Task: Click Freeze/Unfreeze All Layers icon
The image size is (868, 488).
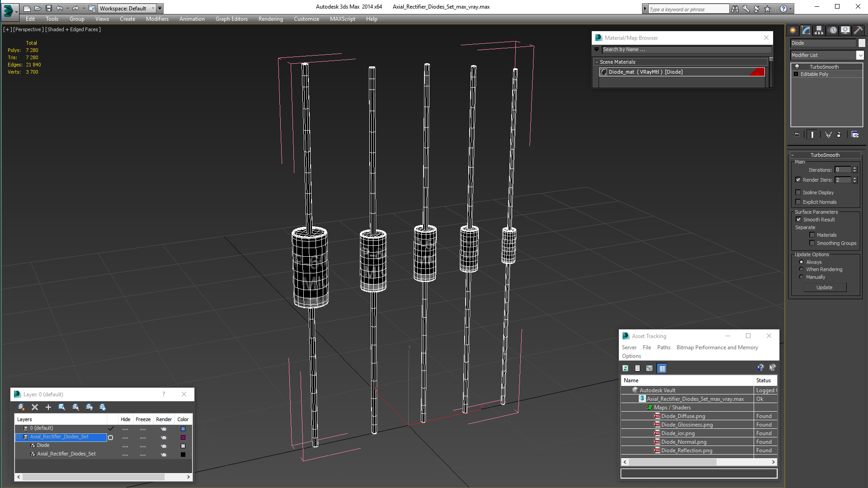Action: (103, 407)
